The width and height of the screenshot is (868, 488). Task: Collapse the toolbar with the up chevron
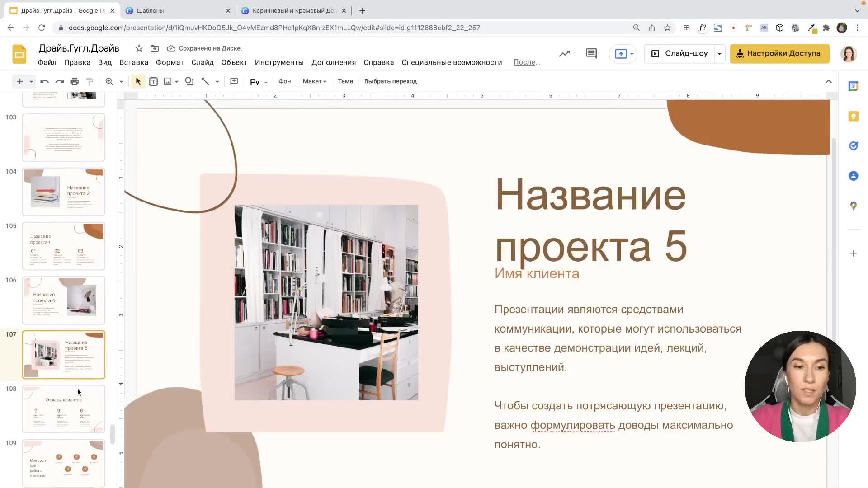pos(828,81)
